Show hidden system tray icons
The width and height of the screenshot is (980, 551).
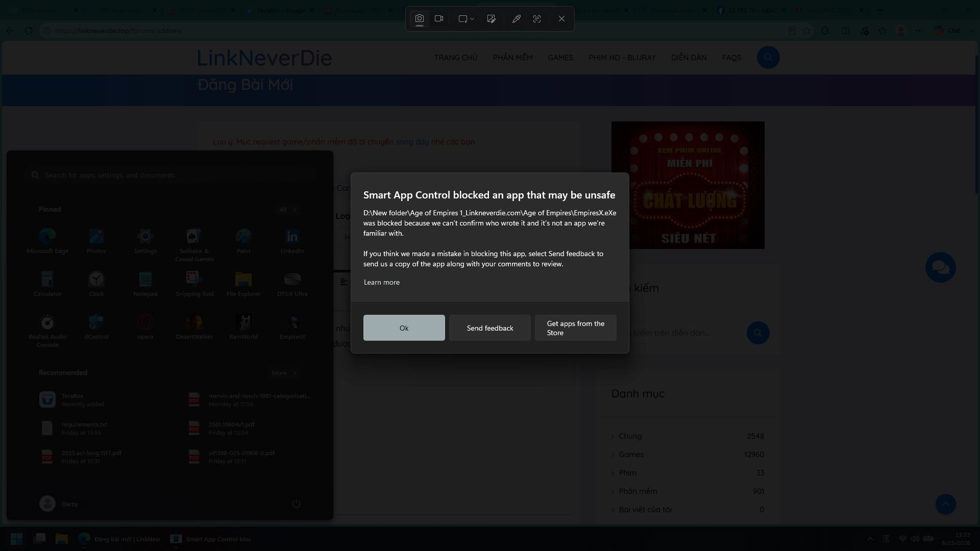point(870,539)
